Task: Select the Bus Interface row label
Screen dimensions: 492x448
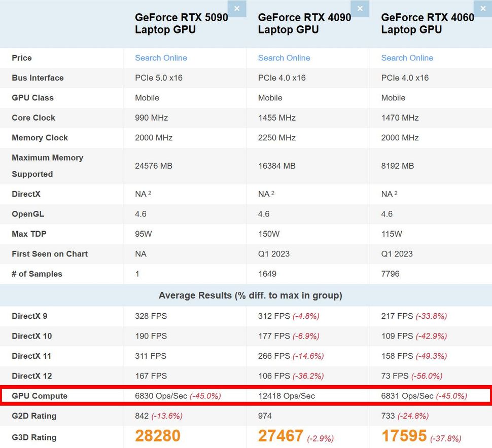Action: point(38,78)
